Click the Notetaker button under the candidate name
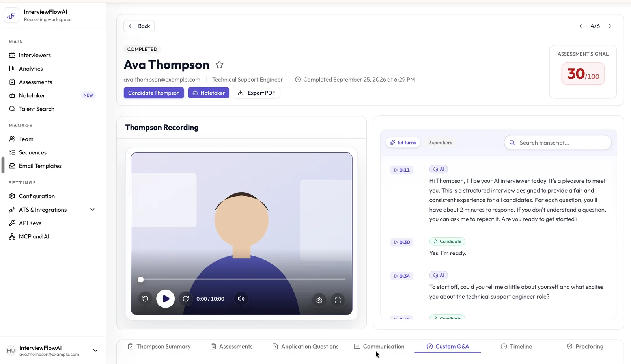The image size is (631, 364). (208, 93)
